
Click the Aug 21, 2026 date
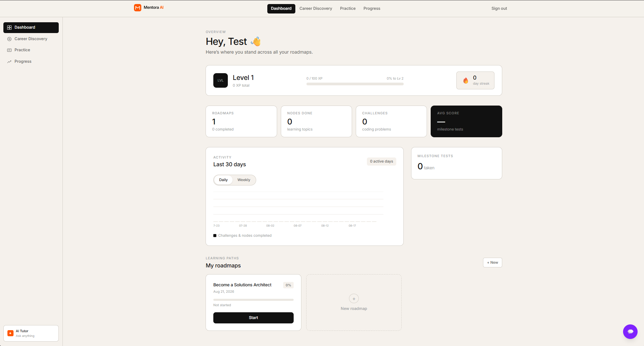pyautogui.click(x=224, y=292)
